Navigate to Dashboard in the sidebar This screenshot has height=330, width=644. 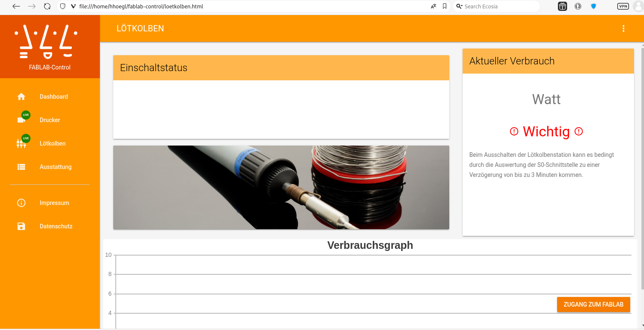(x=54, y=97)
